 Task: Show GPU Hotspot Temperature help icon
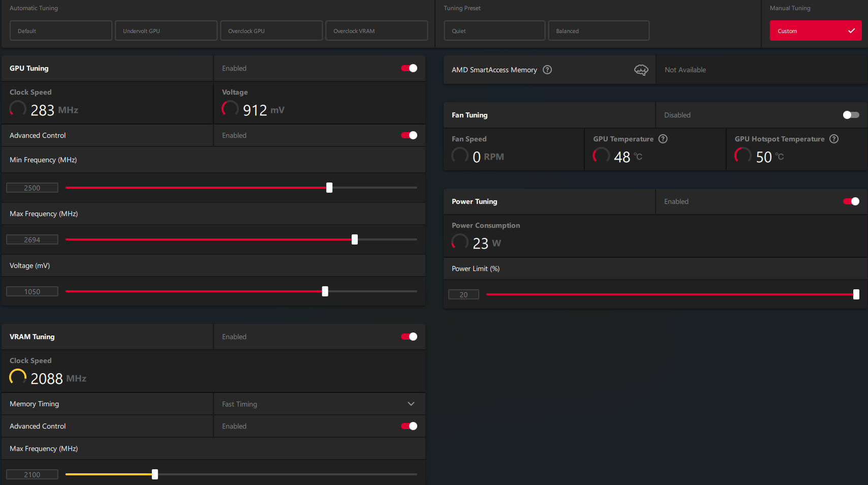834,139
